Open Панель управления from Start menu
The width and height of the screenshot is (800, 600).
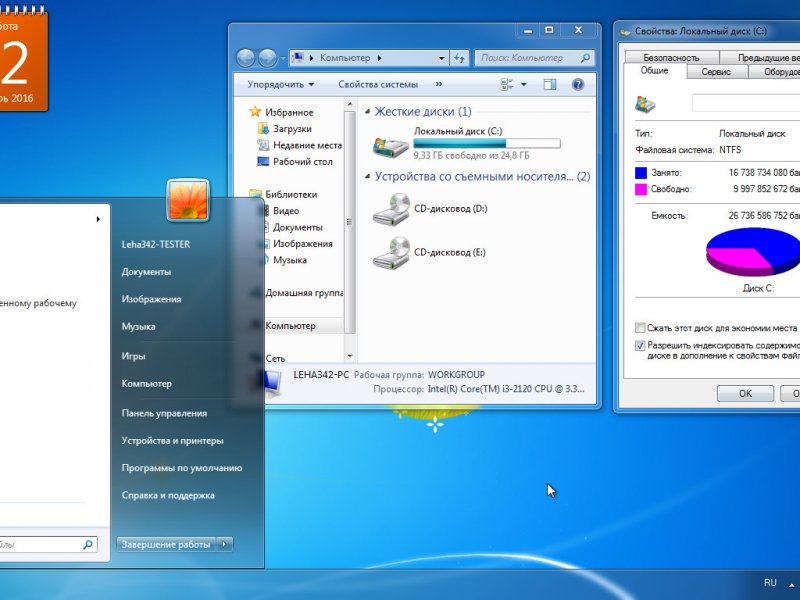[164, 413]
